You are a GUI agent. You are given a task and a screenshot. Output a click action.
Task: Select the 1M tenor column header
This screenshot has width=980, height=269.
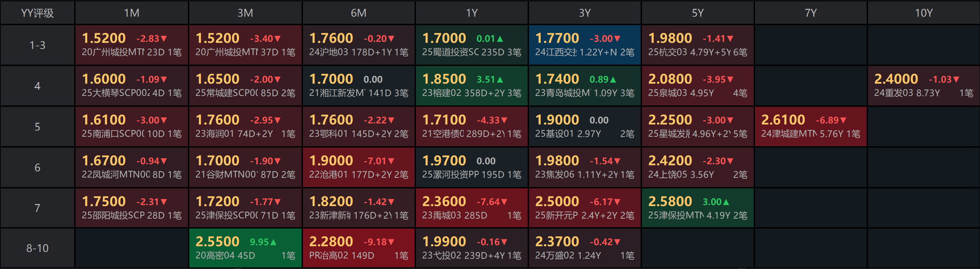point(132,13)
